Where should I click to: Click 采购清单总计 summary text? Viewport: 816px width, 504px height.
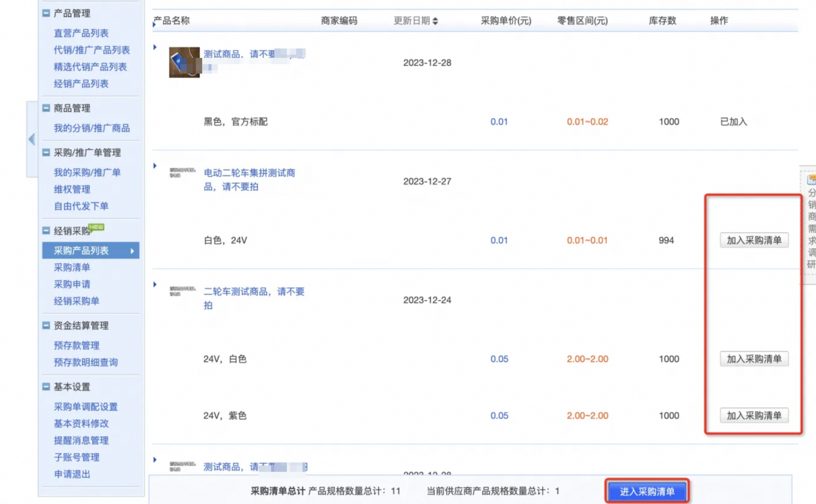pyautogui.click(x=278, y=491)
